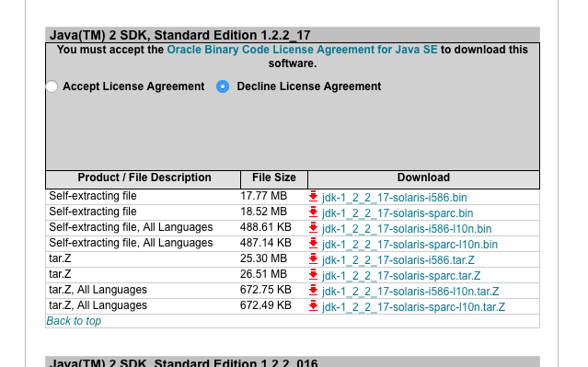588x367 pixels.
Task: Click the 25.30 MB file size cell
Action: (263, 258)
